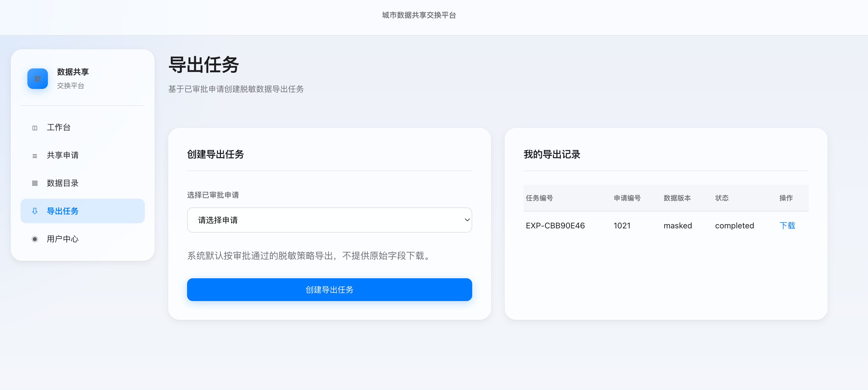This screenshot has height=390, width=868.
Task: Click the 导出任务 download arrow icon
Action: coord(35,211)
